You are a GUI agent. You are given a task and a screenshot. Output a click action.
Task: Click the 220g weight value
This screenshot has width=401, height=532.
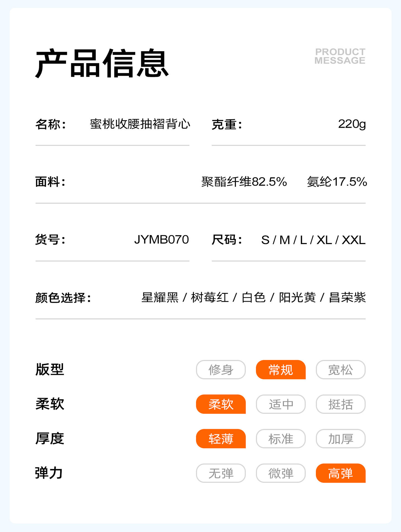click(352, 124)
